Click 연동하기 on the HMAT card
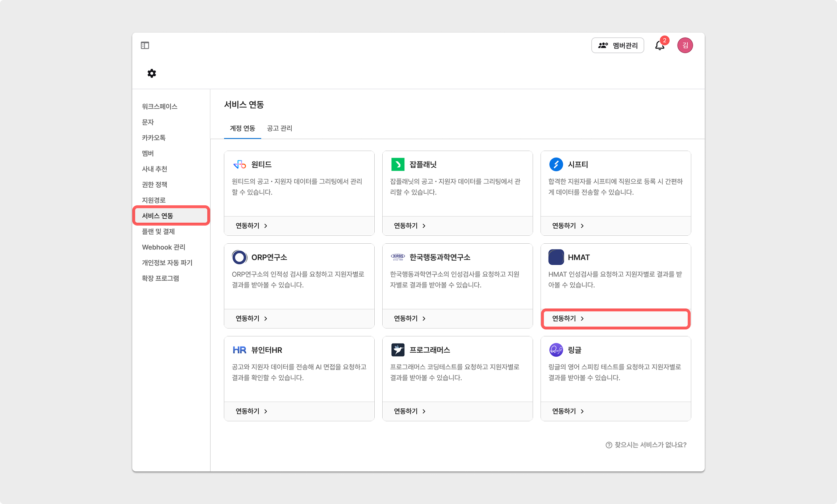Screen dimensions: 837x504 (x=568, y=319)
